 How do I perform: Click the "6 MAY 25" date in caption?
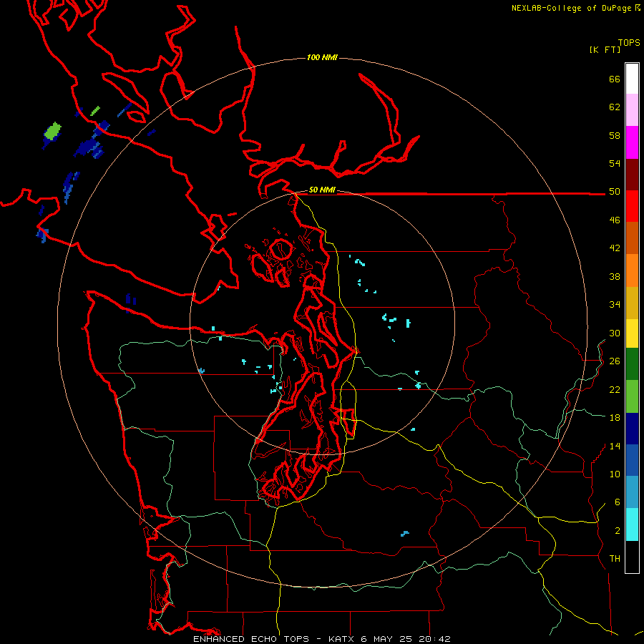[x=388, y=639]
